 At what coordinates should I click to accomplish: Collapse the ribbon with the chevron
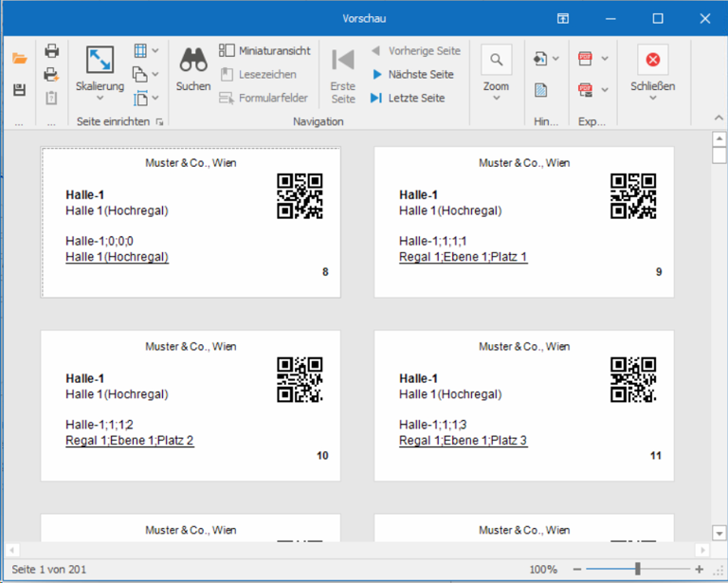[x=719, y=118]
